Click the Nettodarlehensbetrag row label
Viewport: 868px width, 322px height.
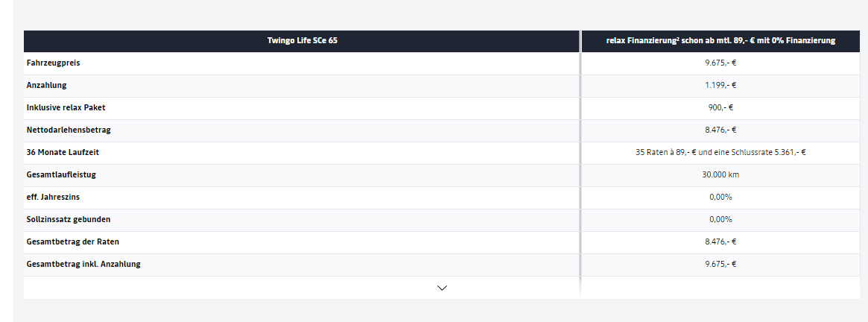69,130
